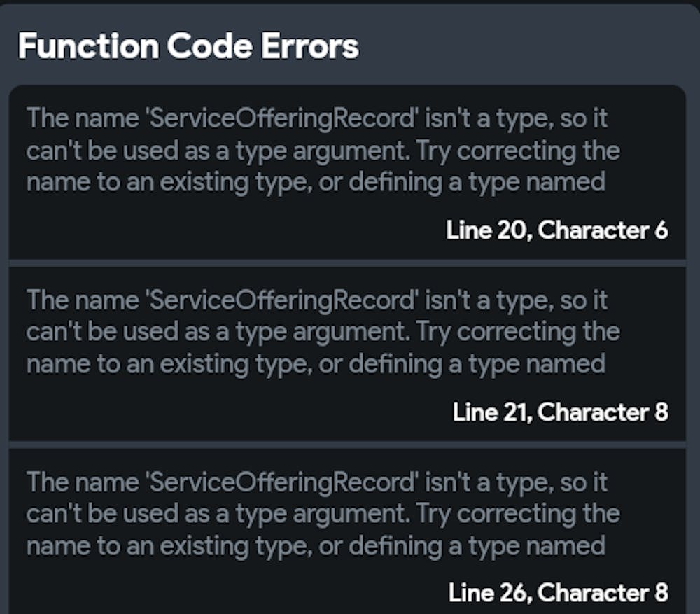This screenshot has height=614, width=700.
Task: Open the third error at Line 26
Action: click(x=346, y=532)
